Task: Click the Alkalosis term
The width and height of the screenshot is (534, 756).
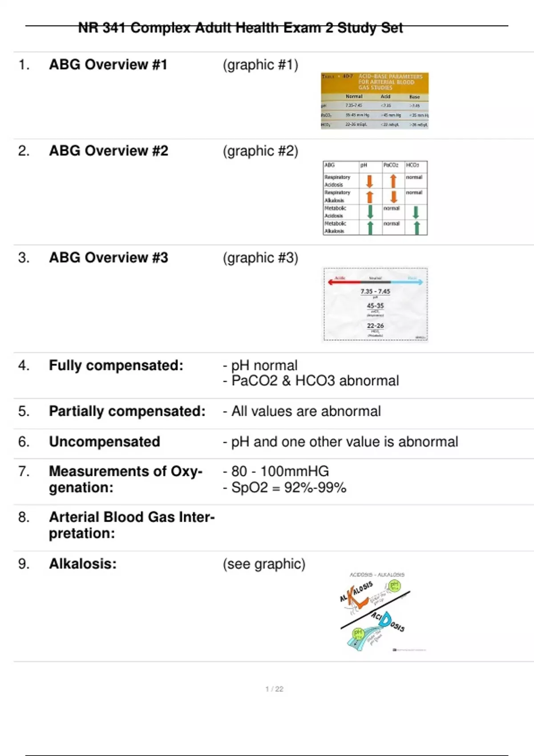Action: 83,564
